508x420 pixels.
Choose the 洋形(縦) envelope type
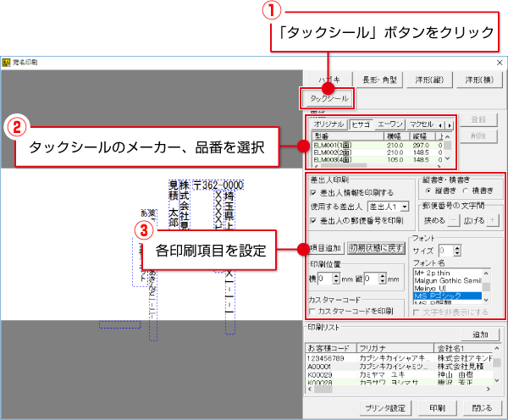click(429, 80)
